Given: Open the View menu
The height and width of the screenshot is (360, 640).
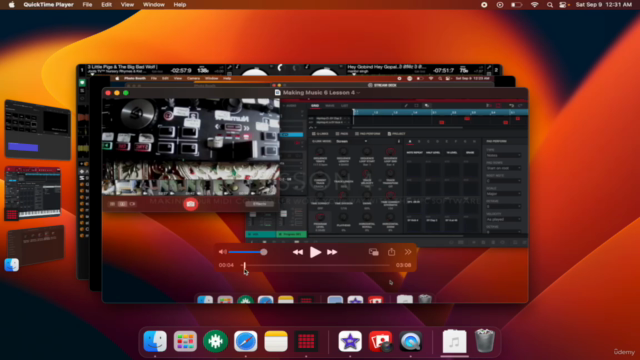Looking at the screenshot, I should tap(127, 4).
